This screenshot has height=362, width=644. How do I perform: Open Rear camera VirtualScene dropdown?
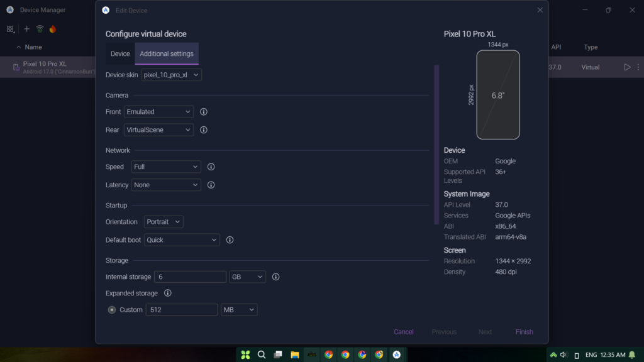[158, 129]
